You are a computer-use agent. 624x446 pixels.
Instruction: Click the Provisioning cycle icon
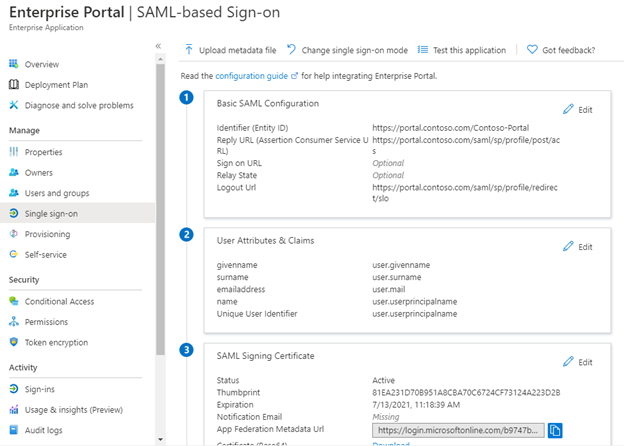tap(14, 234)
